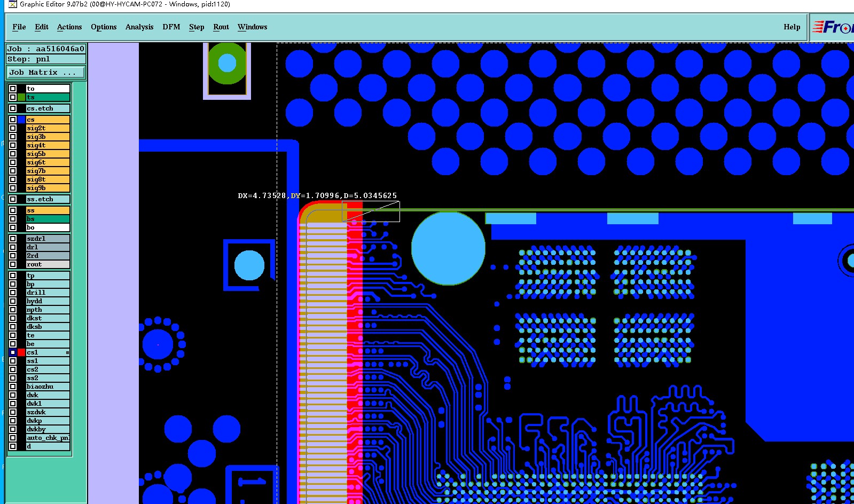Toggle the checkbox for layer sig5b
This screenshot has width=854, height=504.
(x=13, y=154)
